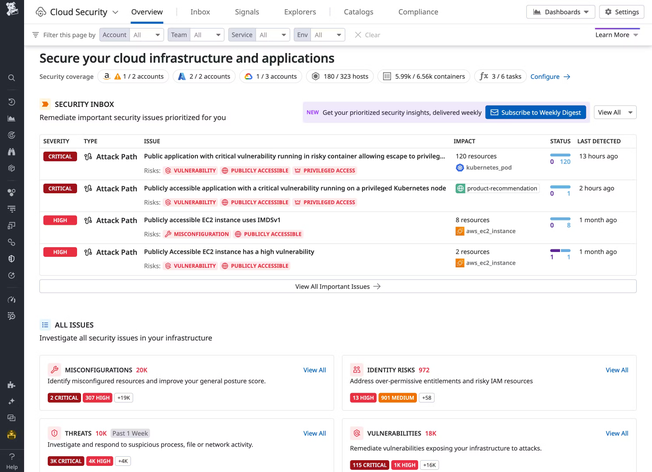Open search from the left sidebar magnifier
Viewport: 652px width, 472px height.
coord(12,78)
